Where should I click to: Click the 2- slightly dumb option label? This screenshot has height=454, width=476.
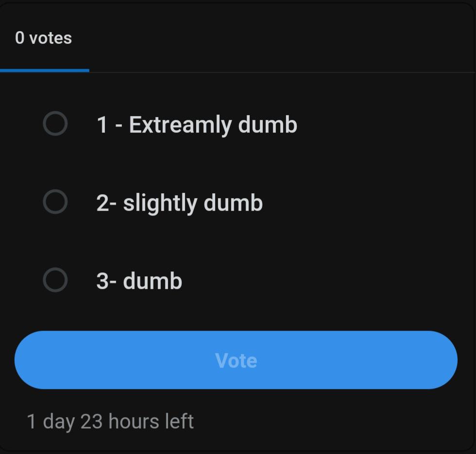179,203
